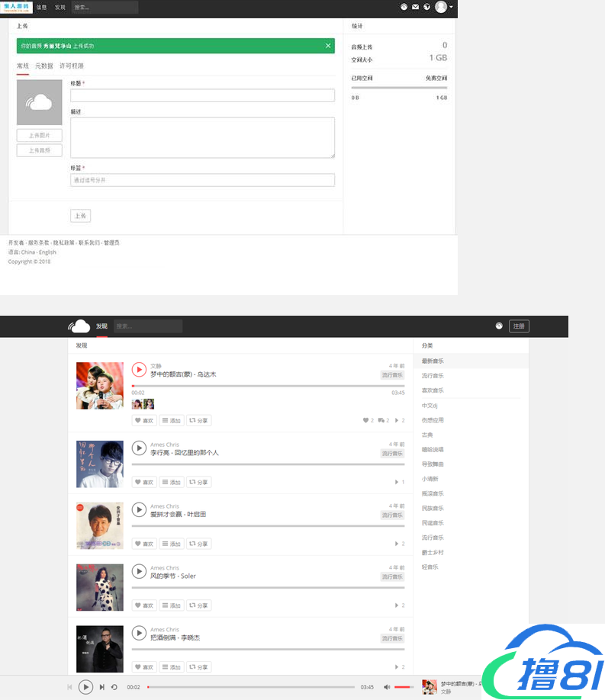Go to previous track in bottom player

pos(69,687)
